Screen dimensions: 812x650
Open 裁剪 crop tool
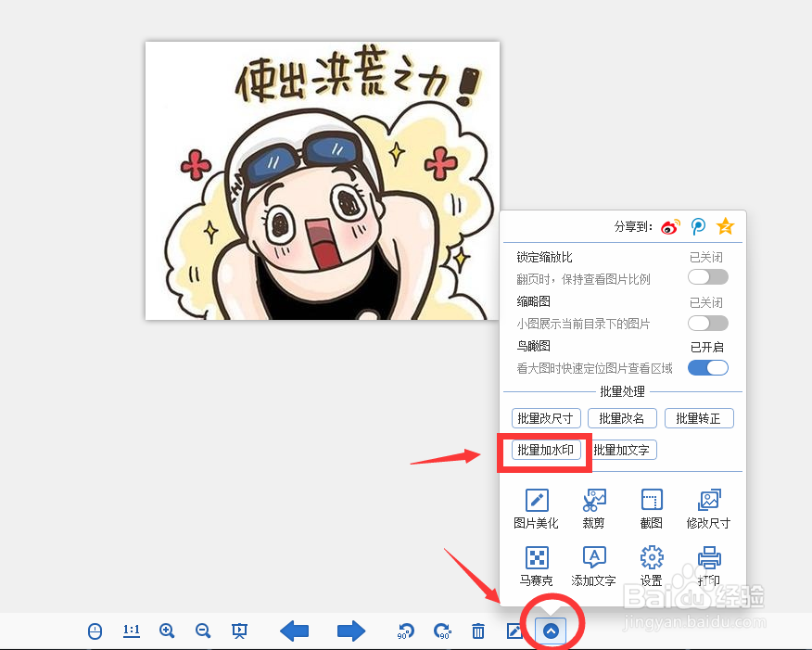[x=593, y=509]
